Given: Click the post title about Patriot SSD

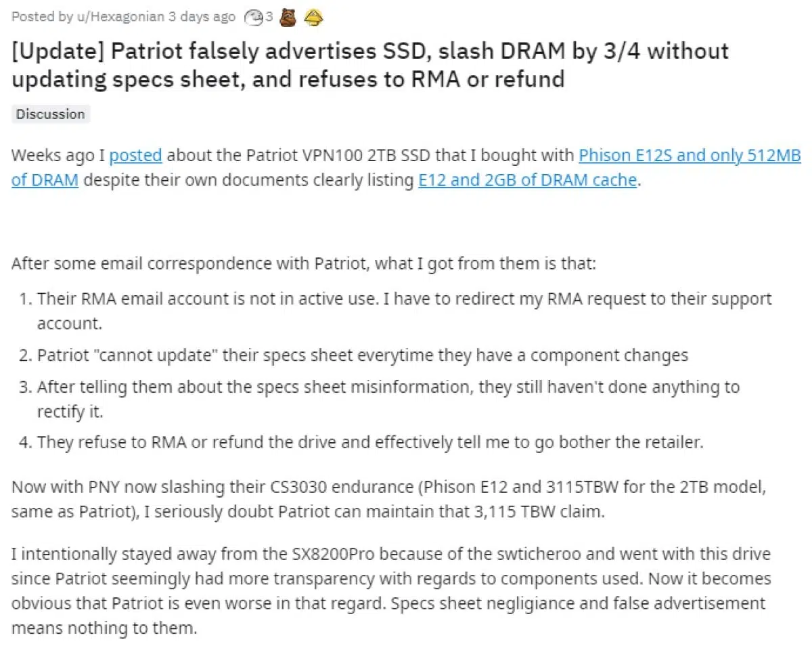Looking at the screenshot, I should pos(369,65).
